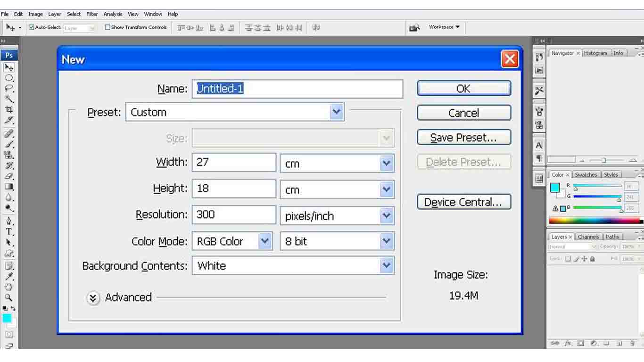Open the Resolution pixels/inch dropdown
Viewport: 644px width, 362px height.
pyautogui.click(x=337, y=216)
